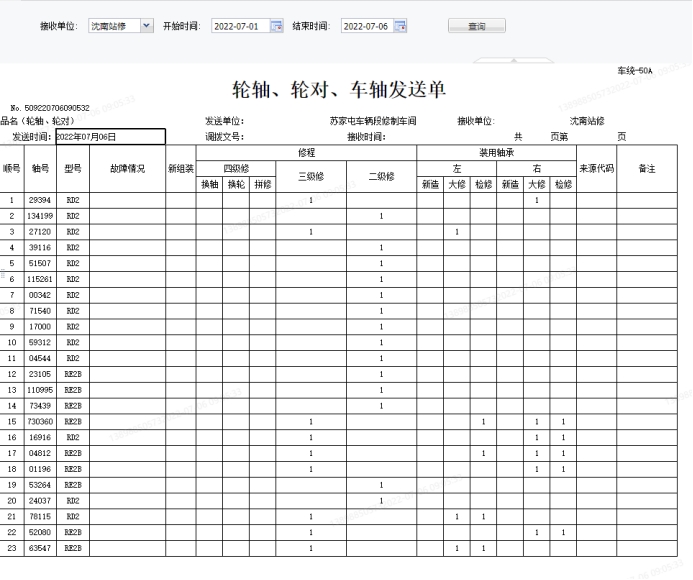Screen dimensions: 693x580
Task: Click the 二级修 column header
Action: pos(381,176)
